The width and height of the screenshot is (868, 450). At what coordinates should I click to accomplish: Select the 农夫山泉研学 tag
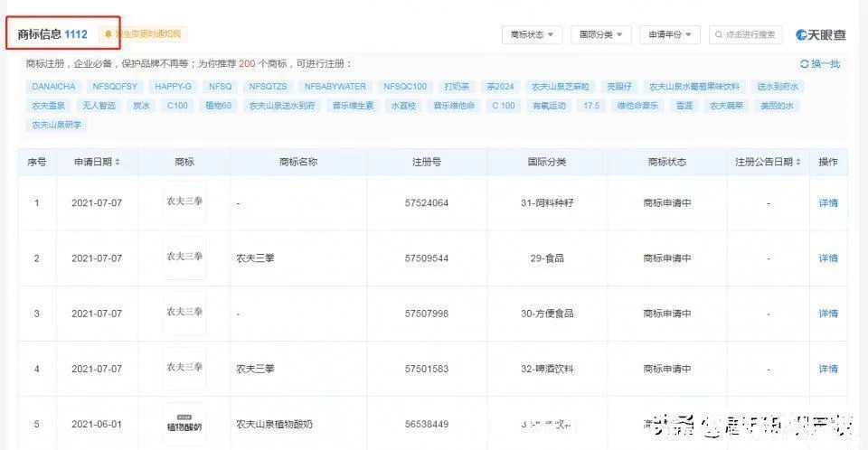[x=56, y=125]
